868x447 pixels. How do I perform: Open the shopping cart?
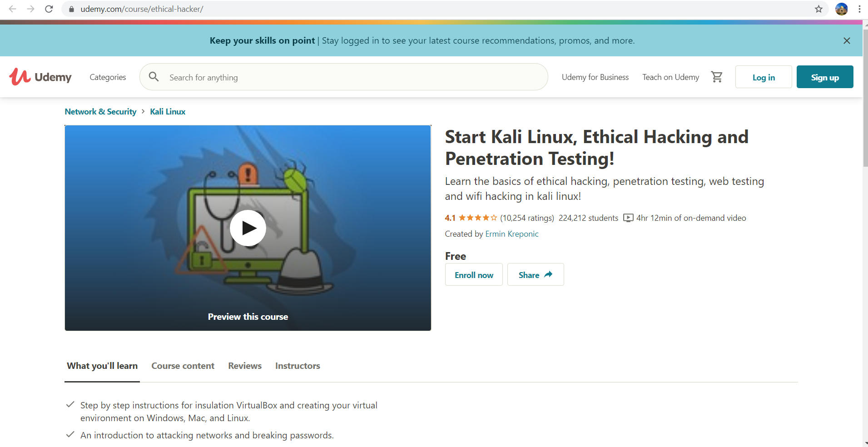point(717,77)
